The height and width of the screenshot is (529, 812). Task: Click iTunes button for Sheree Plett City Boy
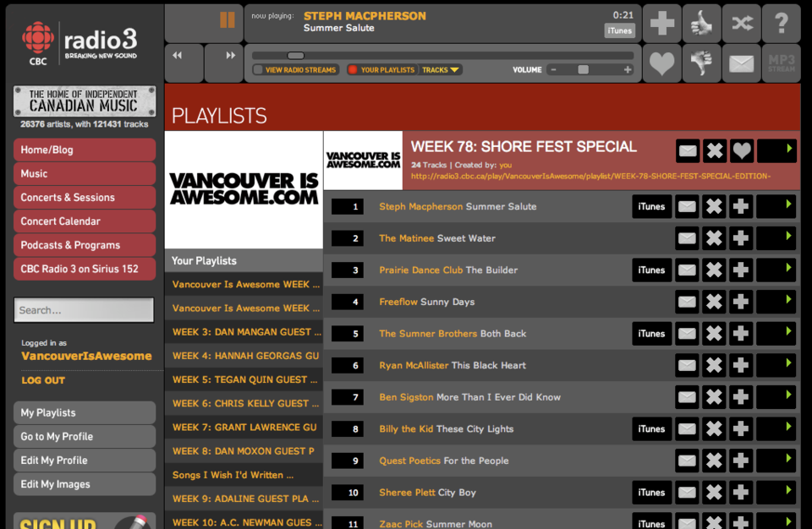pyautogui.click(x=651, y=493)
